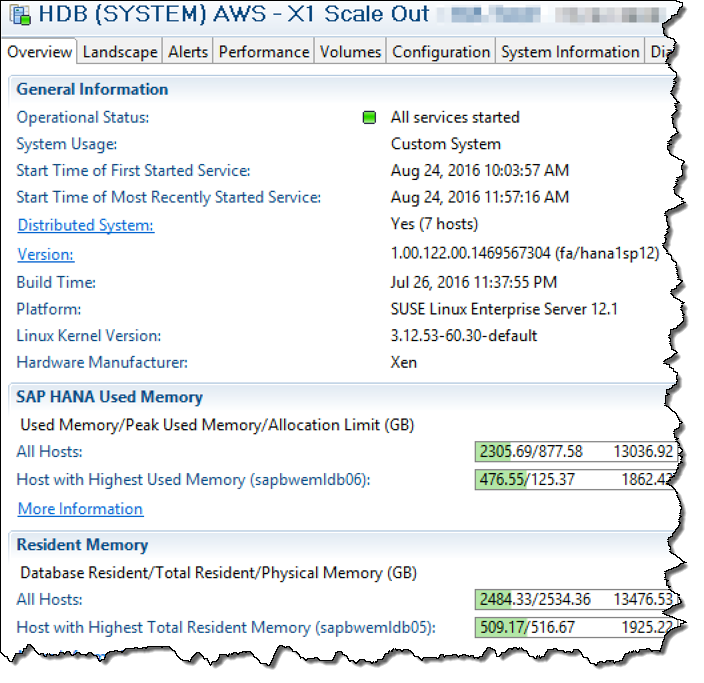Screen dimensions: 704x683
Task: Select 'Used Memory/Peak Used Memory/Allocation Limit (GB)' text
Action: [217, 425]
